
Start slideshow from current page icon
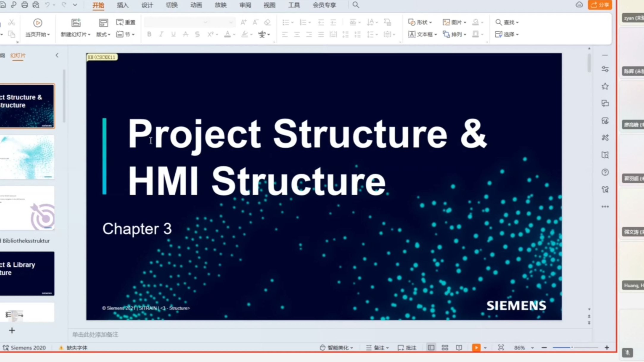click(x=37, y=23)
